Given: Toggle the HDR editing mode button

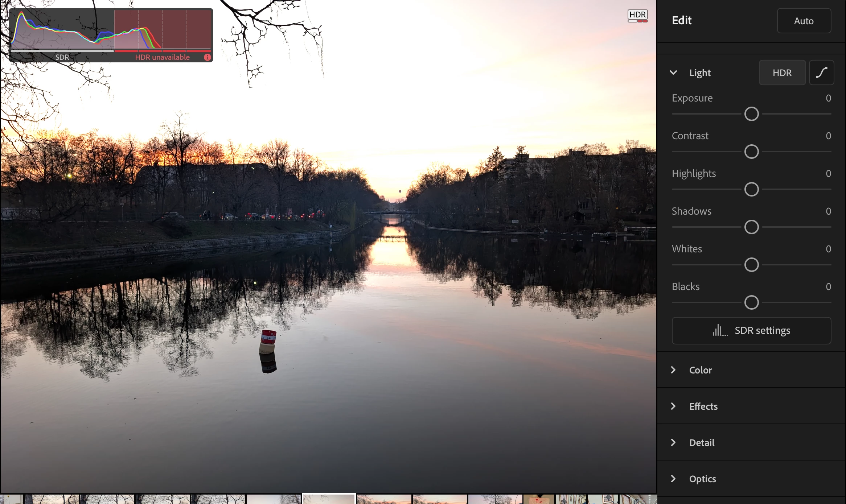Looking at the screenshot, I should pyautogui.click(x=782, y=73).
